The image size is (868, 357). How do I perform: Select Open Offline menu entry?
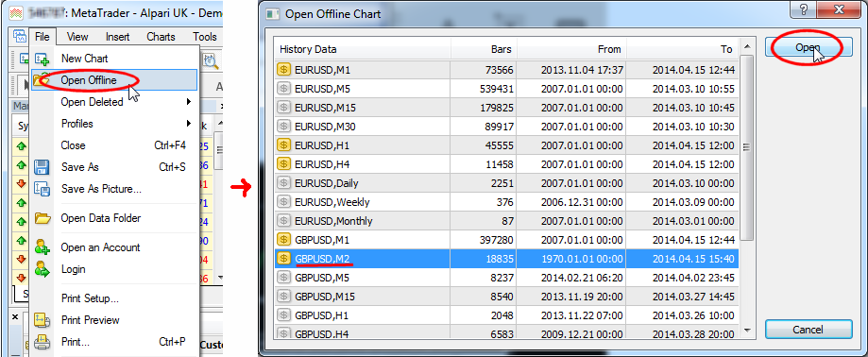coord(114,80)
